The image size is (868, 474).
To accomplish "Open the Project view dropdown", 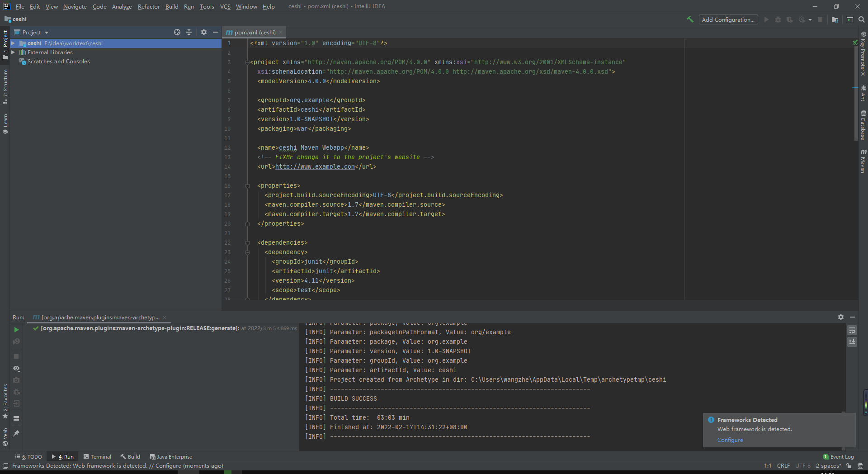I will [x=47, y=33].
